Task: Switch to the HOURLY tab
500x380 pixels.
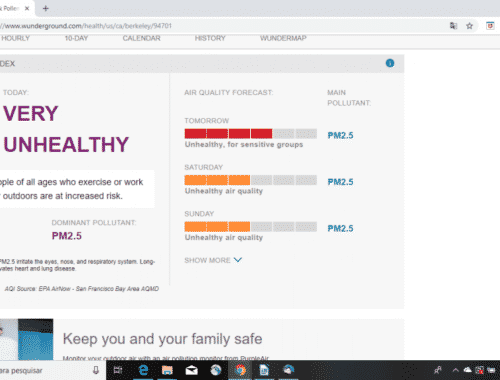Action: click(x=15, y=38)
